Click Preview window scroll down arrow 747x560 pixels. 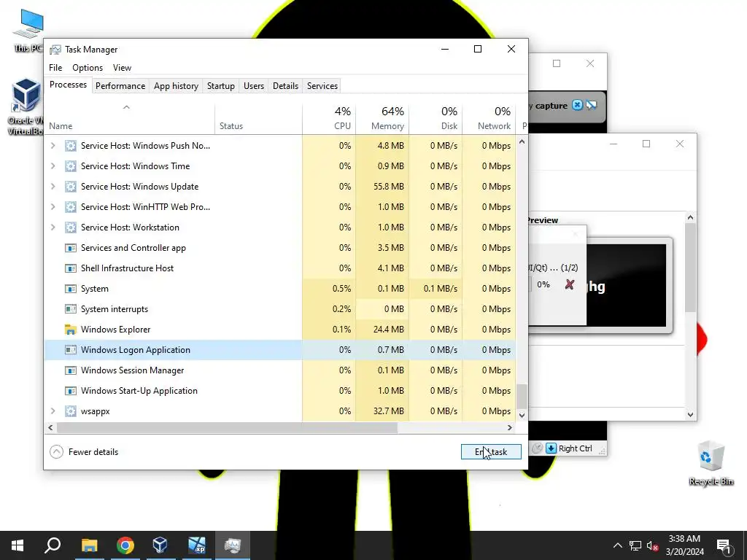[x=690, y=415]
